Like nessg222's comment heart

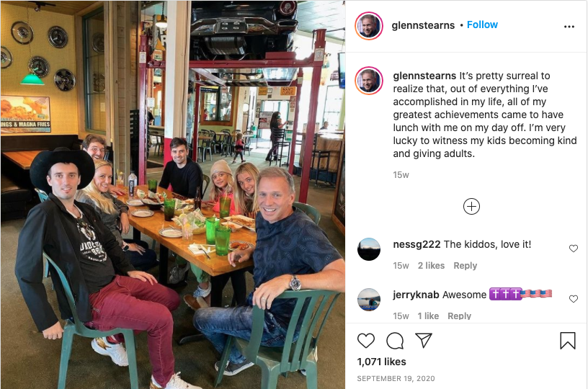coord(574,249)
